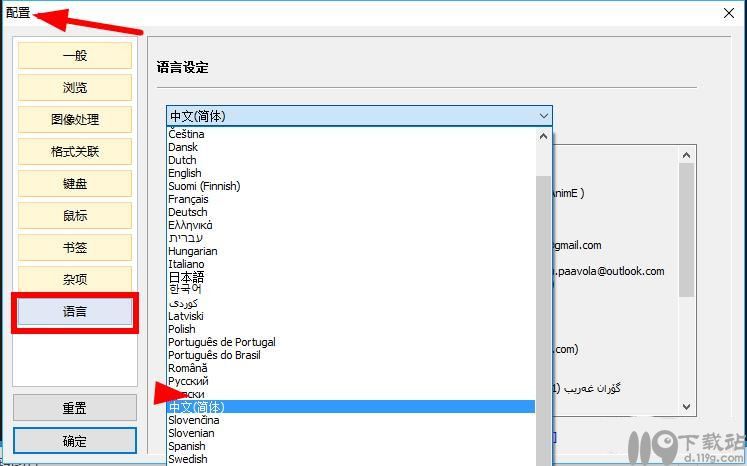
Task: Open the 键盘 settings page
Action: 75,183
